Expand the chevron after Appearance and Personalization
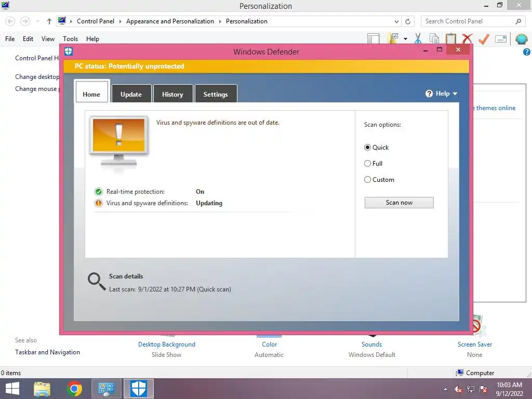The width and height of the screenshot is (532, 399). click(220, 21)
